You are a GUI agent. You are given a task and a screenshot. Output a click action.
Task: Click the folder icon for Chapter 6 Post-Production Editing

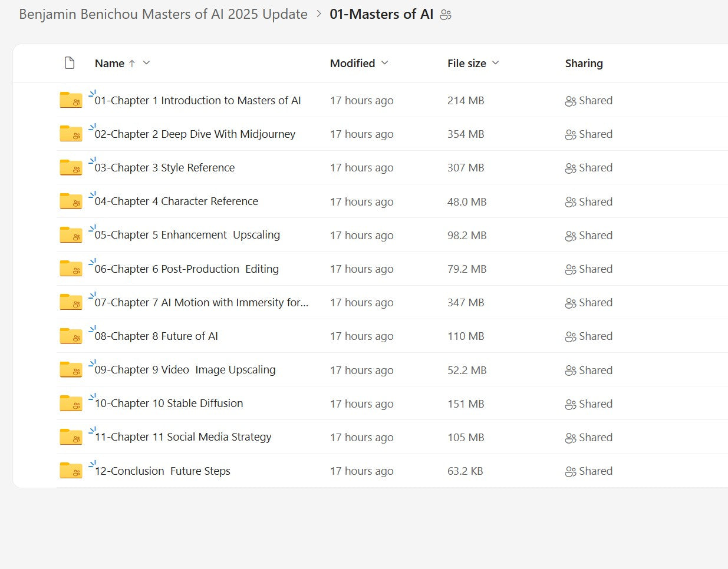[x=71, y=269]
